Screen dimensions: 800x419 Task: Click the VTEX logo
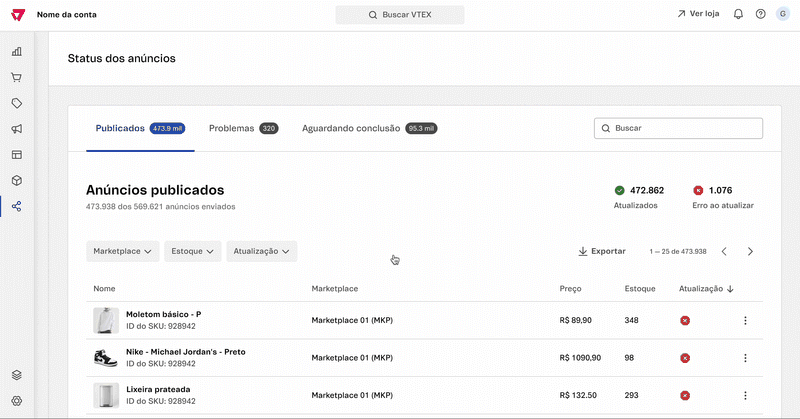[x=18, y=15]
